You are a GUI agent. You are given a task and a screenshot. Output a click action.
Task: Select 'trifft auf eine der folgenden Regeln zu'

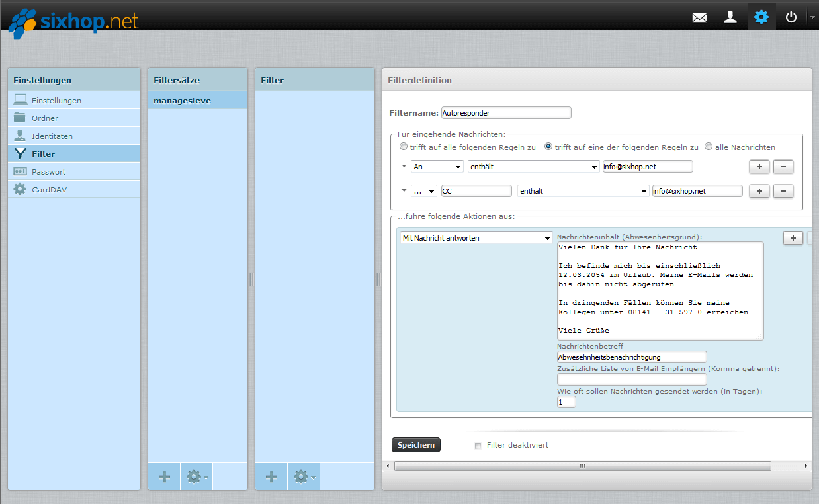[548, 147]
